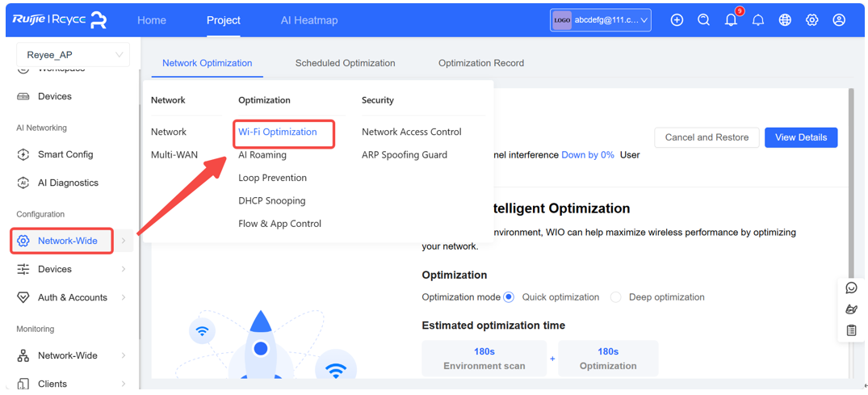Expand Auth & Accounts sidebar section
This screenshot has height=395, width=868.
coord(72,297)
